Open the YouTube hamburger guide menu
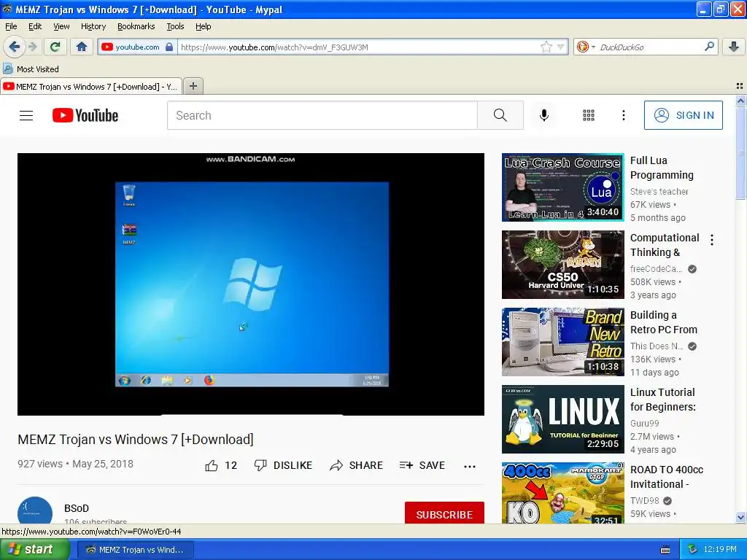747x560 pixels. 26,115
